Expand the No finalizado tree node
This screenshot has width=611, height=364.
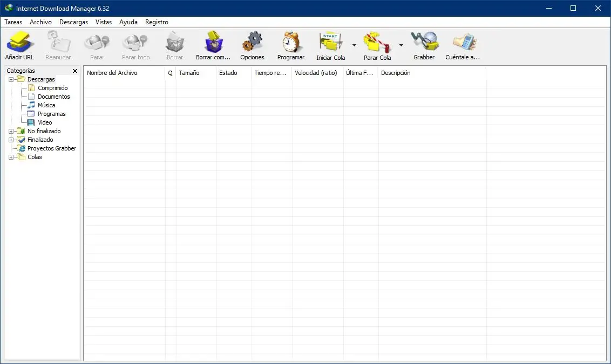coord(11,131)
